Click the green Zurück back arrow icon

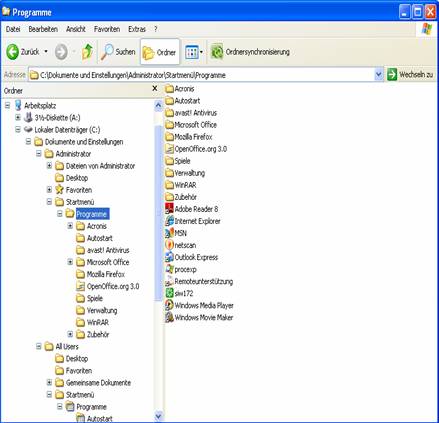tap(13, 52)
